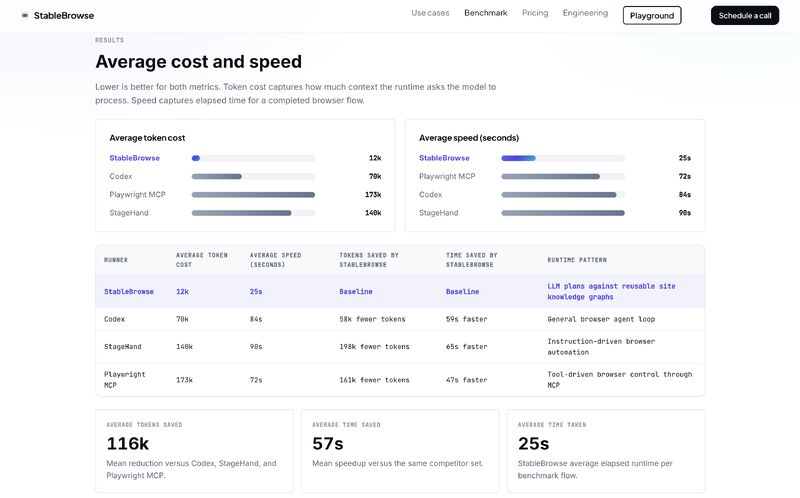The image size is (800, 498).
Task: Select the StageHand row name in table
Action: tap(122, 347)
